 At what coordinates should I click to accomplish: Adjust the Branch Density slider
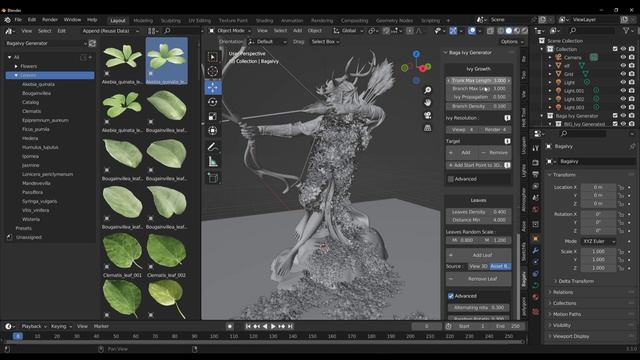coord(478,106)
